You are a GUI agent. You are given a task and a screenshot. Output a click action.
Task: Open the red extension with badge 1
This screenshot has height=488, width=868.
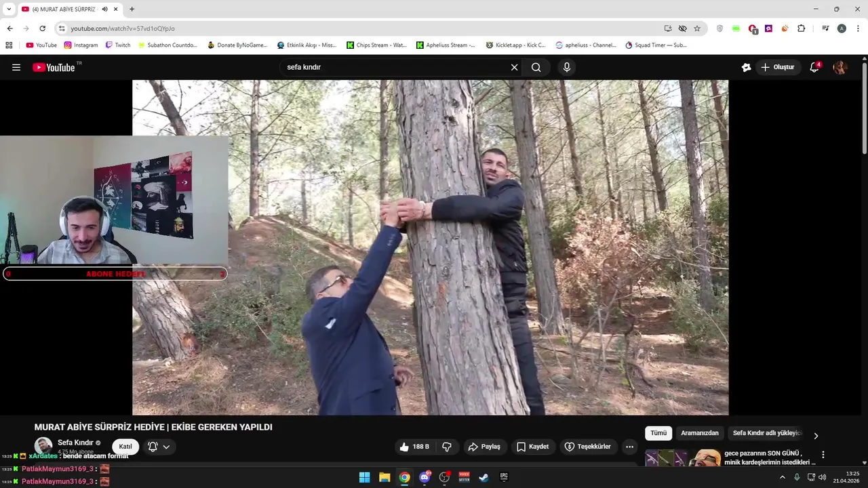click(753, 28)
